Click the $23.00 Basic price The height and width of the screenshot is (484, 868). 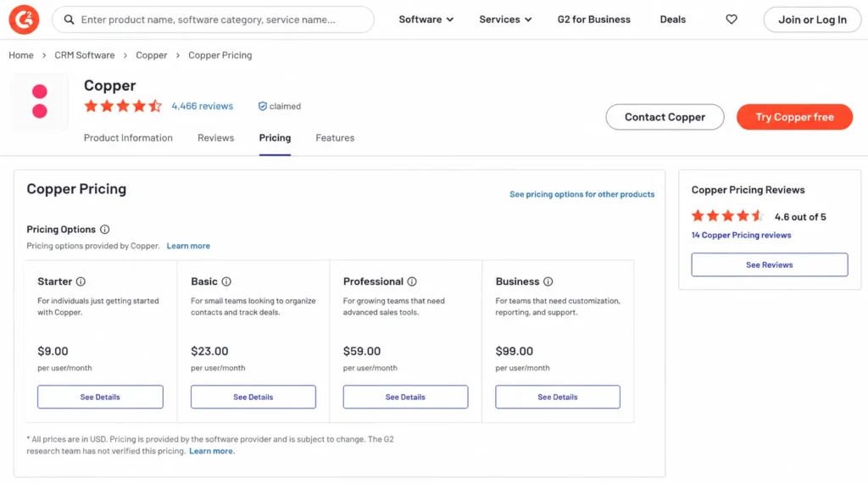point(209,351)
